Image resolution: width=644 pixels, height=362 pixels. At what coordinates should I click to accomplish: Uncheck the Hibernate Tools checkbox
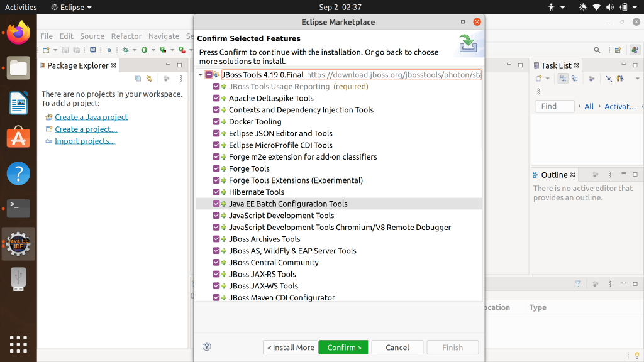coord(216,192)
